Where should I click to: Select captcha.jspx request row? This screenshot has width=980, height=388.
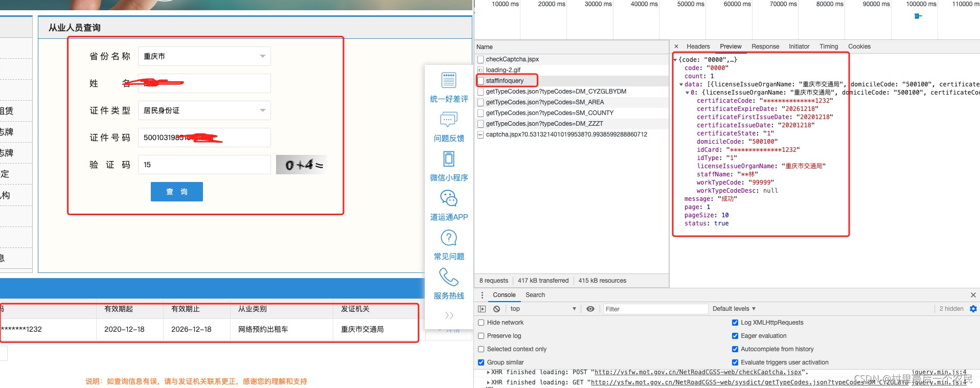(572, 134)
